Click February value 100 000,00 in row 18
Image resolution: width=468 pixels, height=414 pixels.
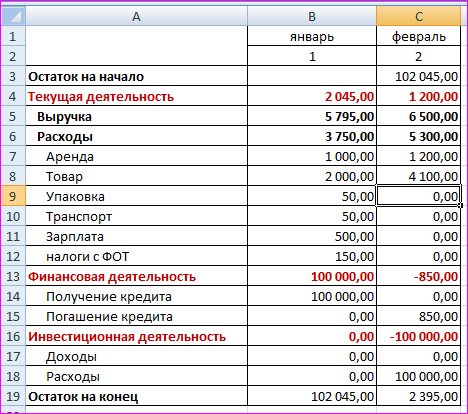419,376
